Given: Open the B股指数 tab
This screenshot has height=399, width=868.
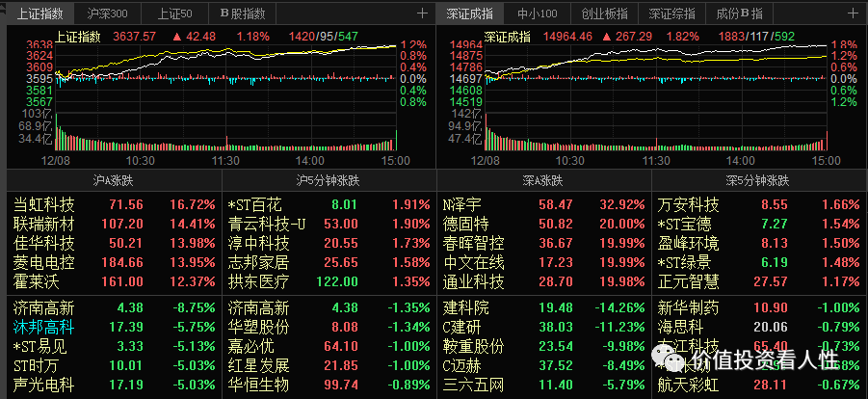Looking at the screenshot, I should pyautogui.click(x=243, y=13).
